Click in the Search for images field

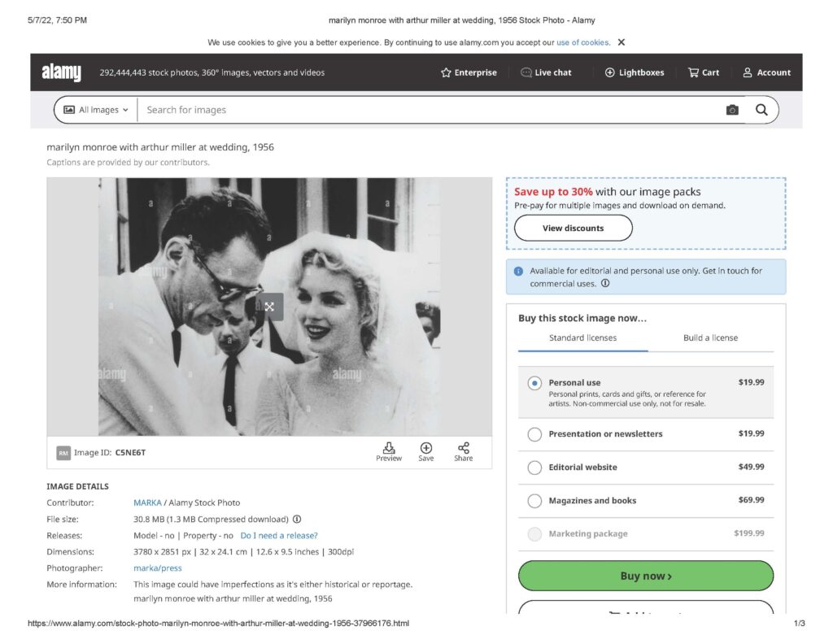coord(423,110)
